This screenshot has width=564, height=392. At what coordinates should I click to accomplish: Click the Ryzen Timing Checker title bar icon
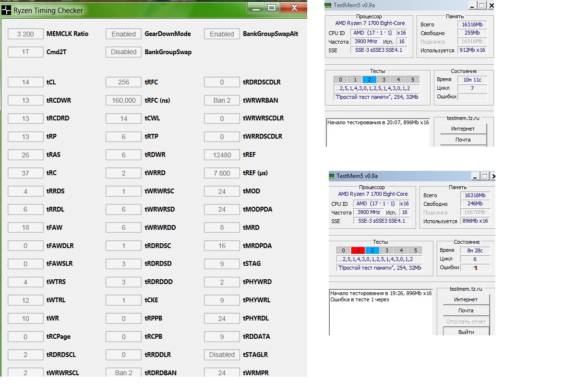[x=6, y=11]
